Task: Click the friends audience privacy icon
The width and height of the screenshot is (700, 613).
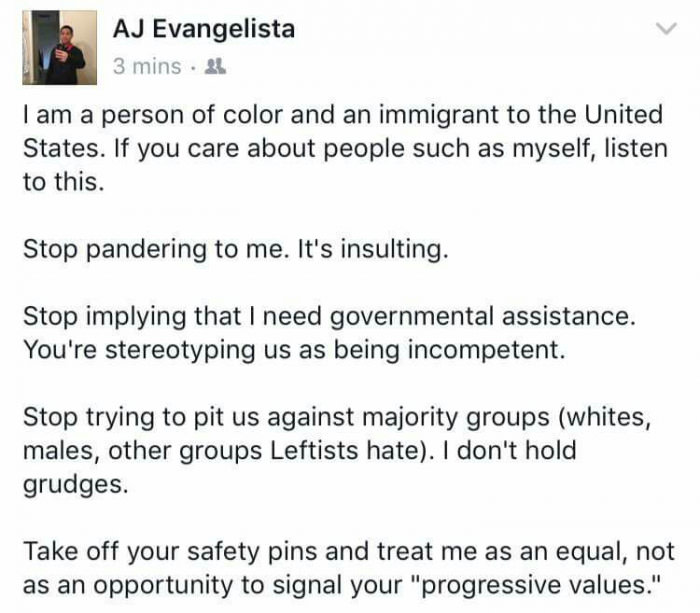Action: click(x=215, y=67)
